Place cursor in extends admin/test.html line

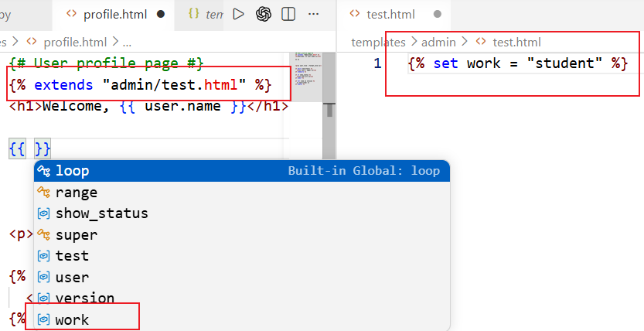coord(140,85)
